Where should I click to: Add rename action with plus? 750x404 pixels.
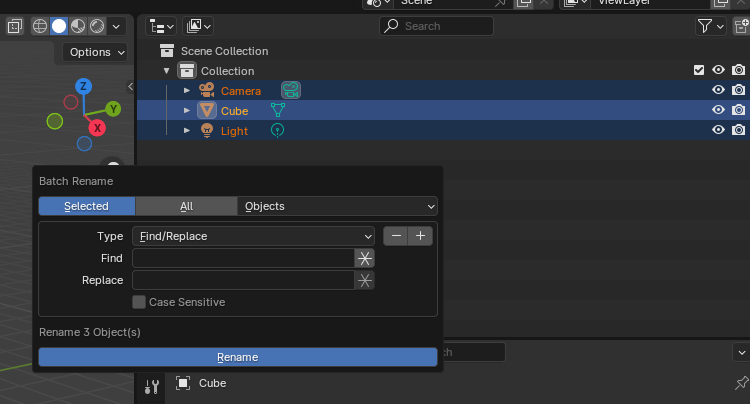click(x=420, y=236)
